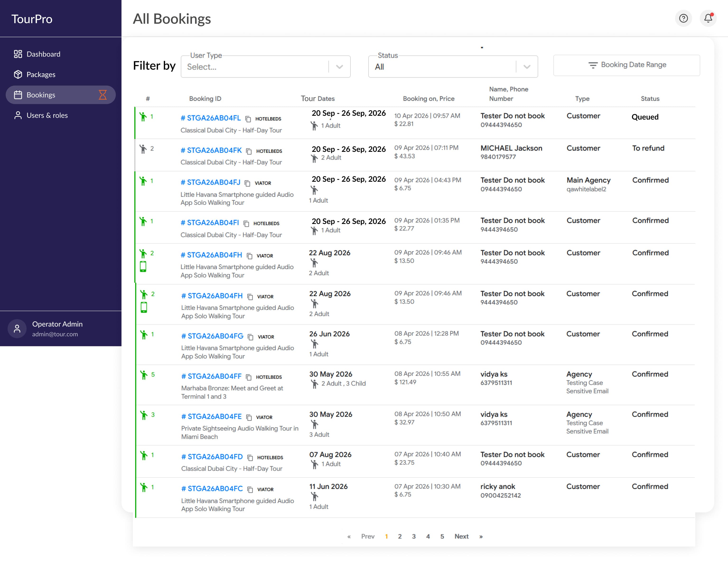Open booking link # STGA26AB04FJ

point(210,182)
